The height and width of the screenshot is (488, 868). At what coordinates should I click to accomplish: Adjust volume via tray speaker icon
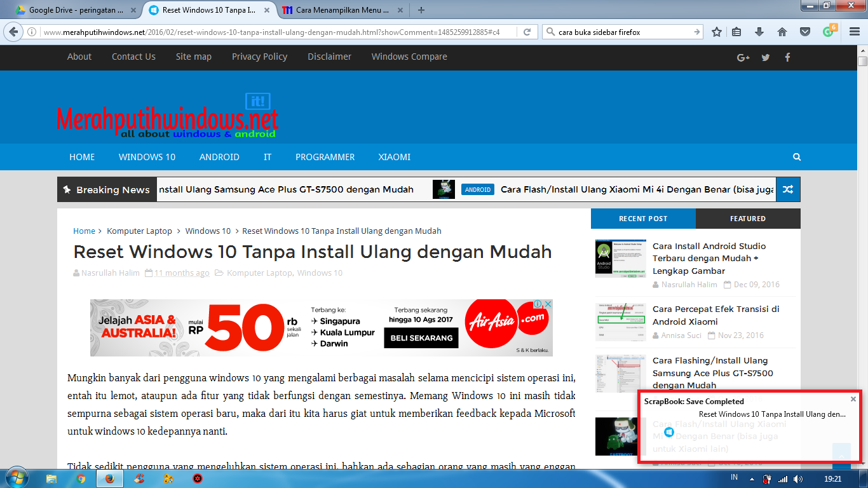(797, 479)
